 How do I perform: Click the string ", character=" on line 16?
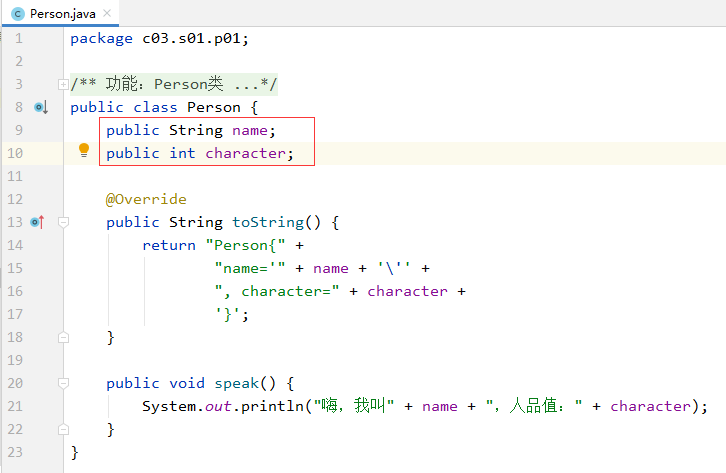[x=276, y=291]
